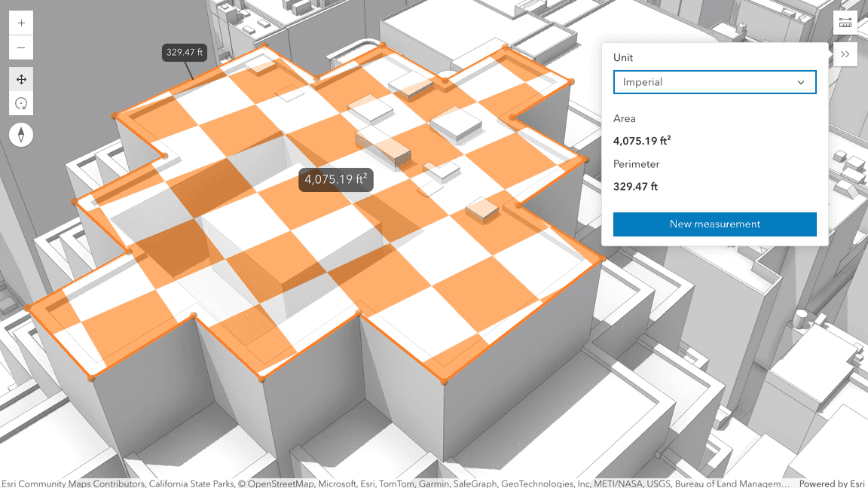Screen dimensions: 868x488
Task: Open the Measurement ruler tool
Action: [845, 22]
